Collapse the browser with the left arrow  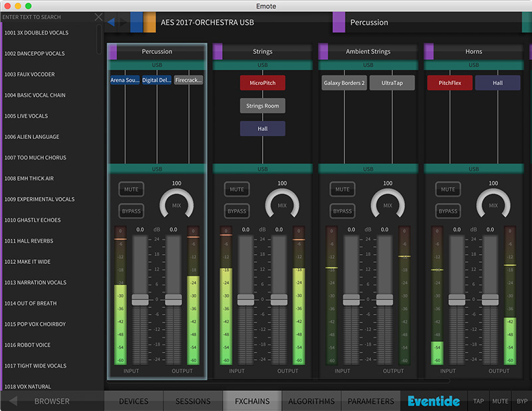tap(13, 401)
